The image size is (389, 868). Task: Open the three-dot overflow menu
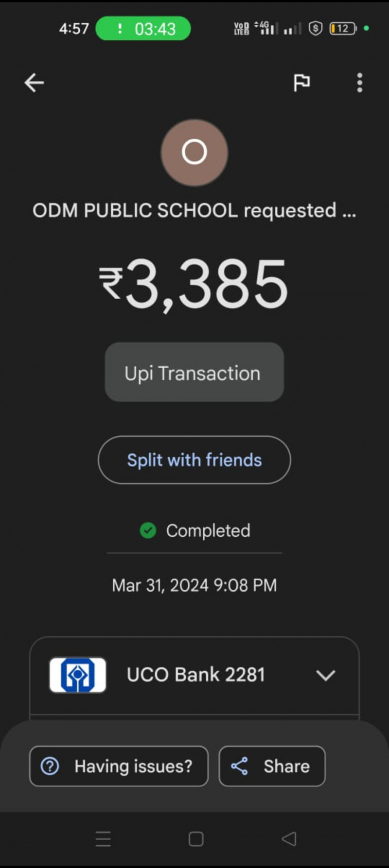[x=360, y=83]
